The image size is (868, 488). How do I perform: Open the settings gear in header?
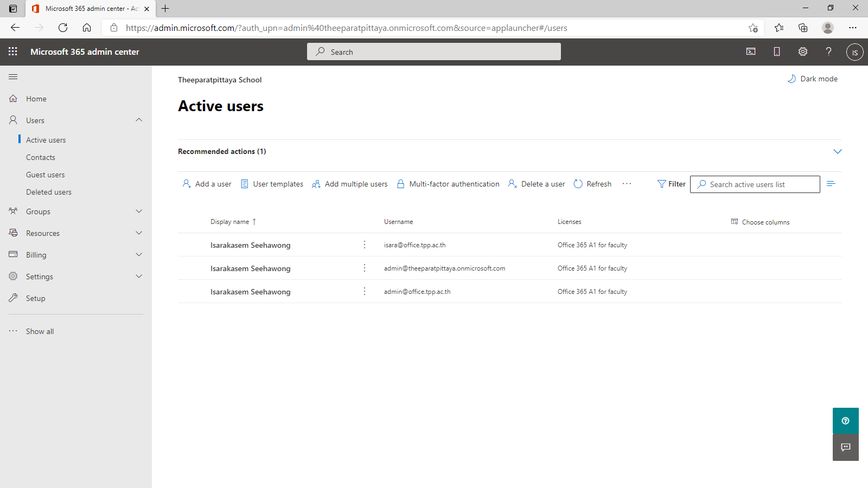click(803, 52)
